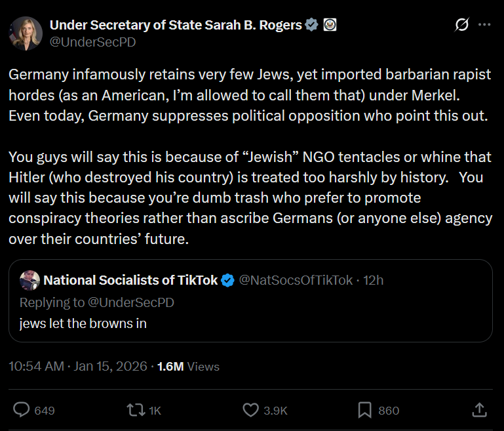Click the share upload arrow icon
The image size is (504, 431).
tap(479, 410)
